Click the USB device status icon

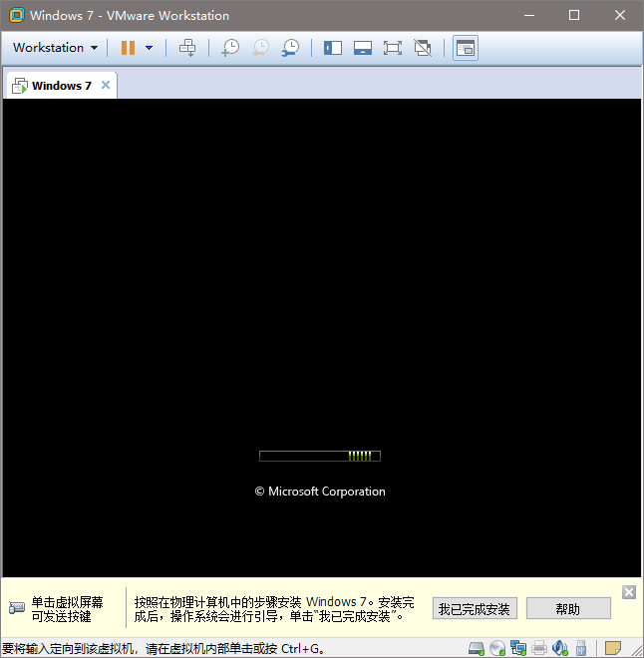coord(581,648)
